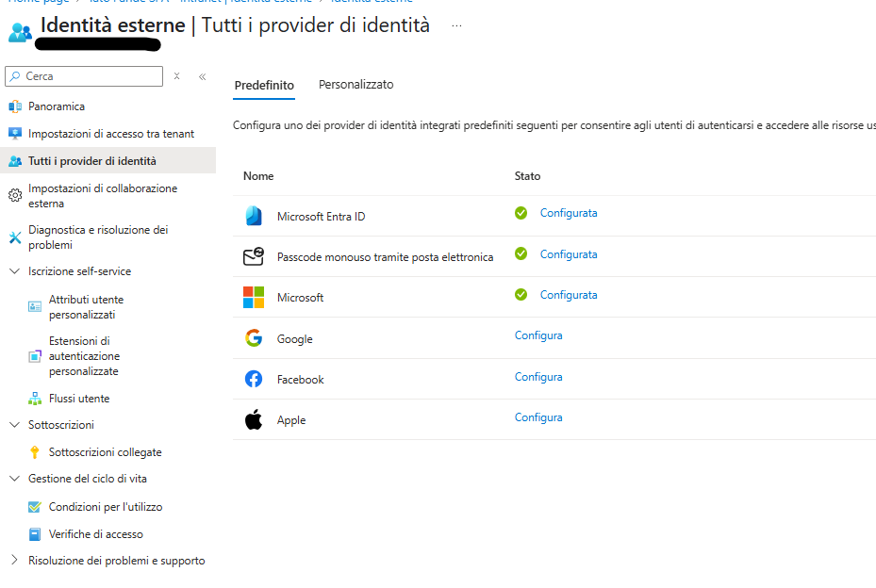Click the last Identità esterne breadcrumb link
Screen dimensions: 876x588
(372, 2)
